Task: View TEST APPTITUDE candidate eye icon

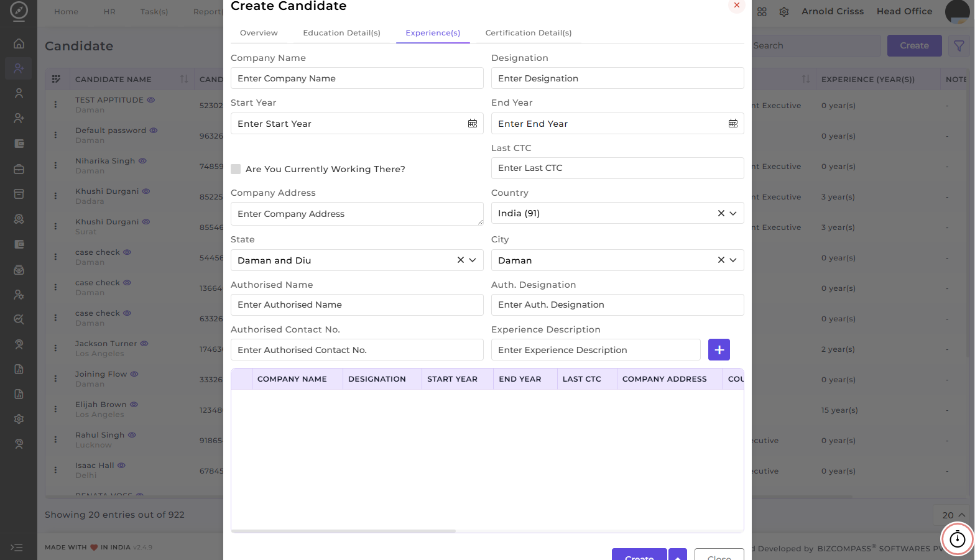Action: click(x=151, y=99)
